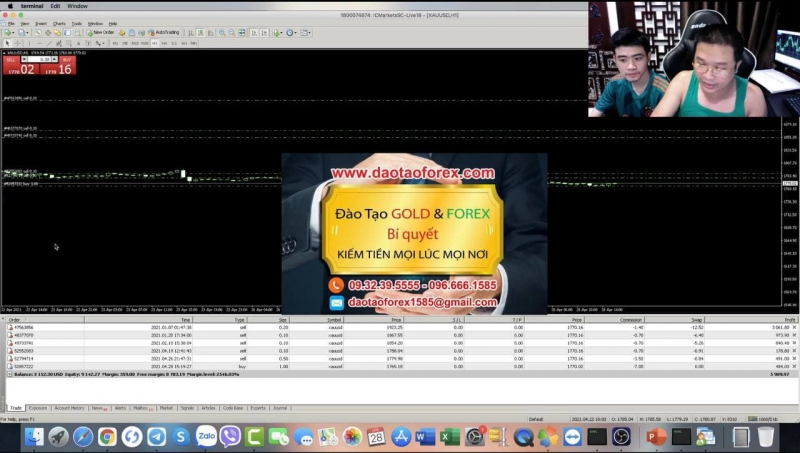Switch to the Account History tab
800x453 pixels.
[x=69, y=408]
